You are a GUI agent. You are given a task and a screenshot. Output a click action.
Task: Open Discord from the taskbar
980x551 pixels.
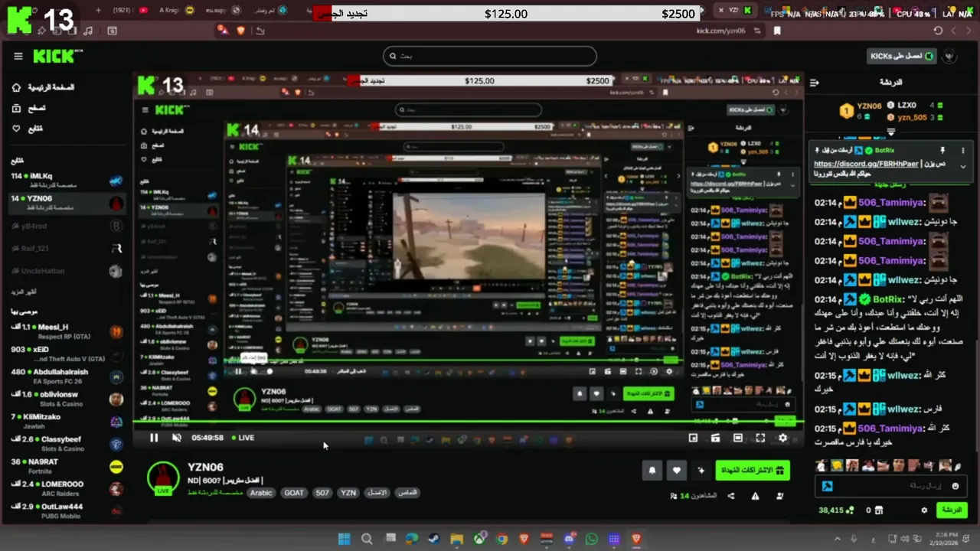[x=568, y=539]
